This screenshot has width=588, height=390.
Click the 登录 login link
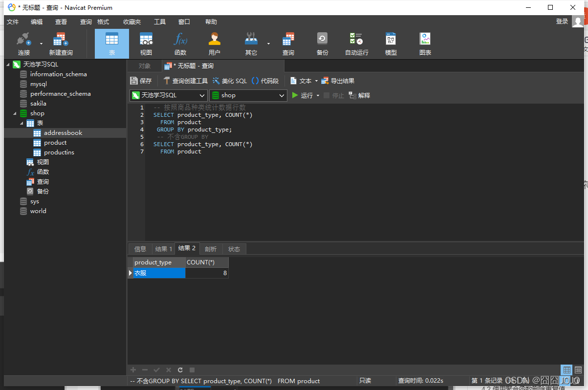[562, 22]
